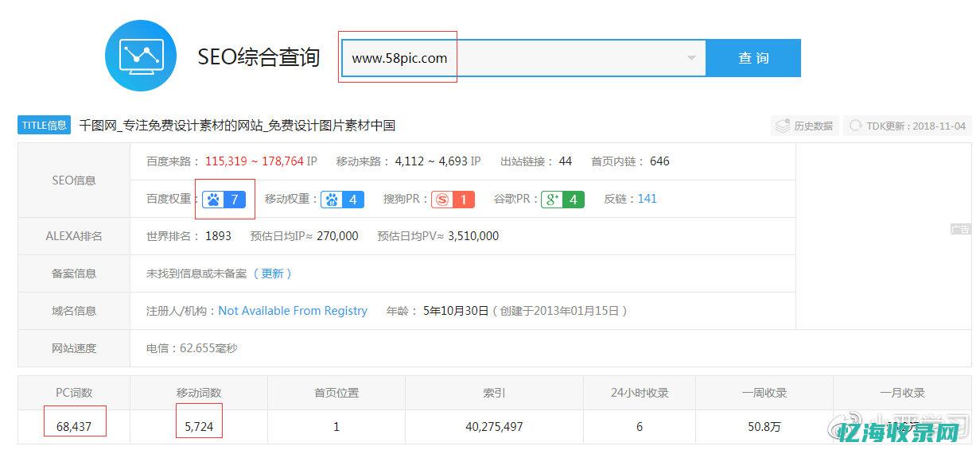980x450 pixels.
Task: Click the ALEXA排名 row header
Action: [74, 236]
